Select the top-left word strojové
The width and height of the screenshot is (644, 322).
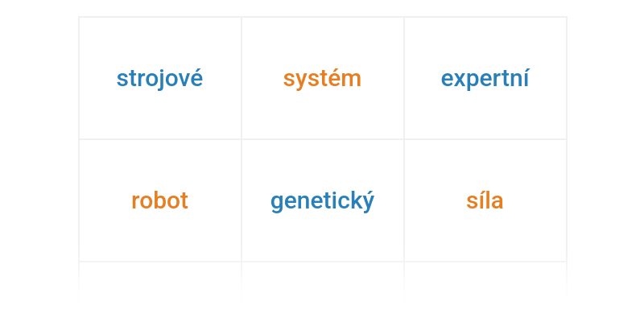(x=159, y=79)
